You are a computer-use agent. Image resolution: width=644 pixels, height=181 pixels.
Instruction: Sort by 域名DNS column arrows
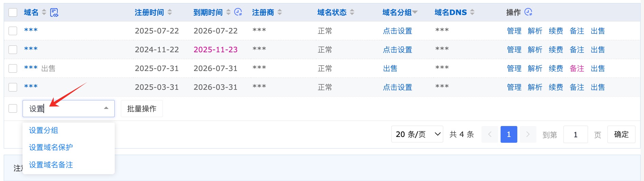472,13
